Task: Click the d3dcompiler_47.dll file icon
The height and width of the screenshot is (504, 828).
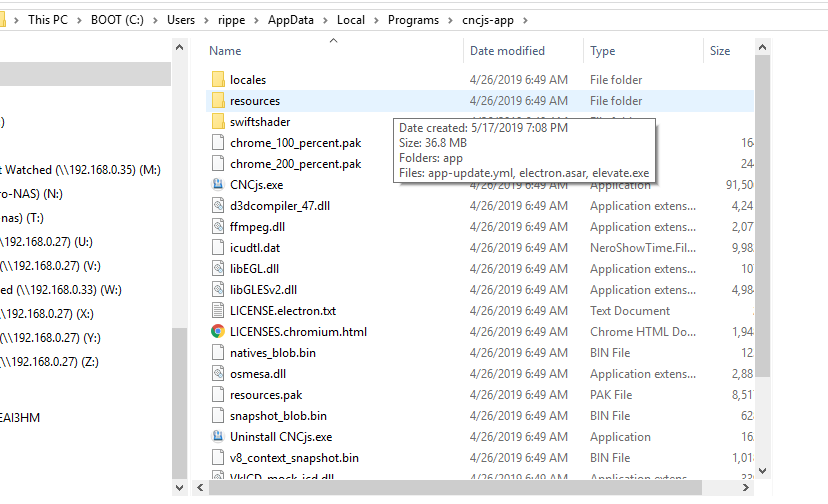Action: (218, 206)
